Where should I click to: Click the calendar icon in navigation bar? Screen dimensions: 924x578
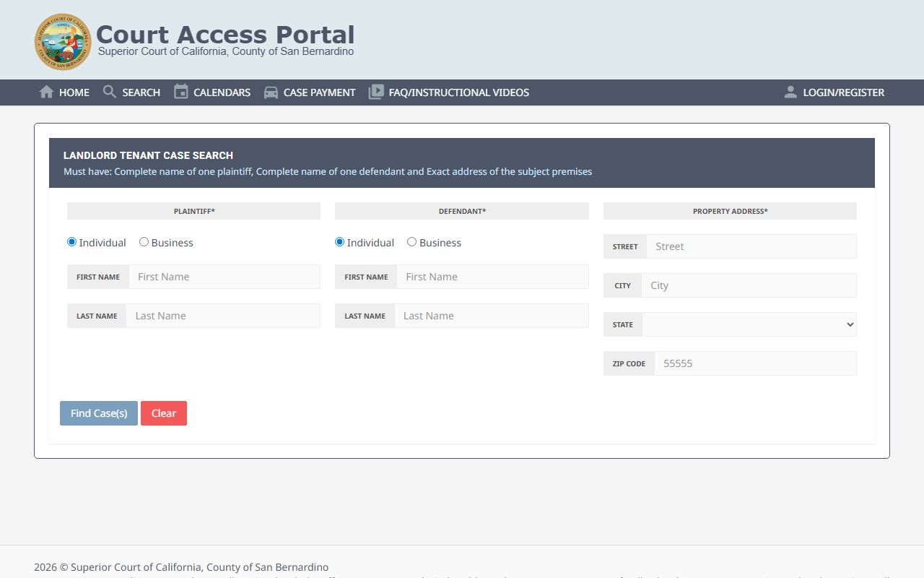click(181, 92)
